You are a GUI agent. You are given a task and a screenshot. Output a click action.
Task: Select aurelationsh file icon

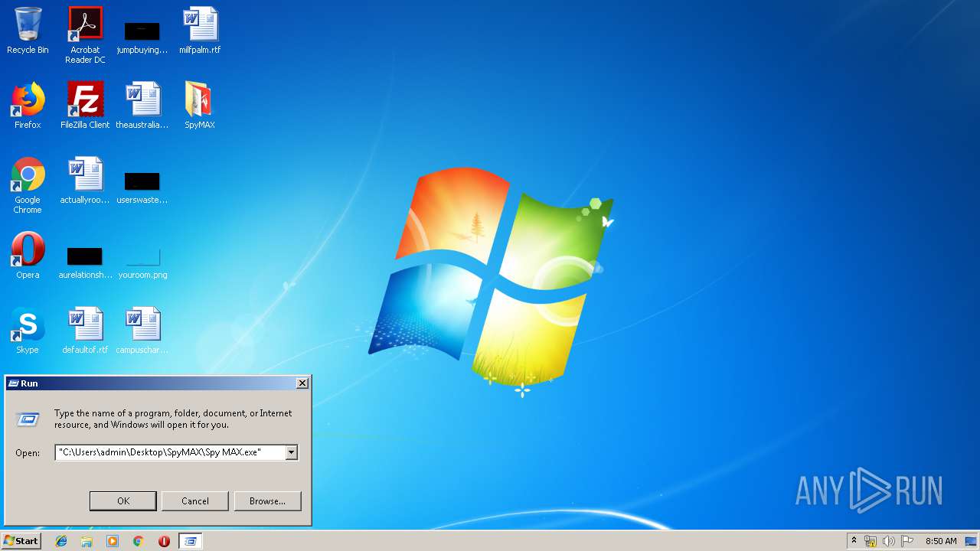pyautogui.click(x=85, y=262)
